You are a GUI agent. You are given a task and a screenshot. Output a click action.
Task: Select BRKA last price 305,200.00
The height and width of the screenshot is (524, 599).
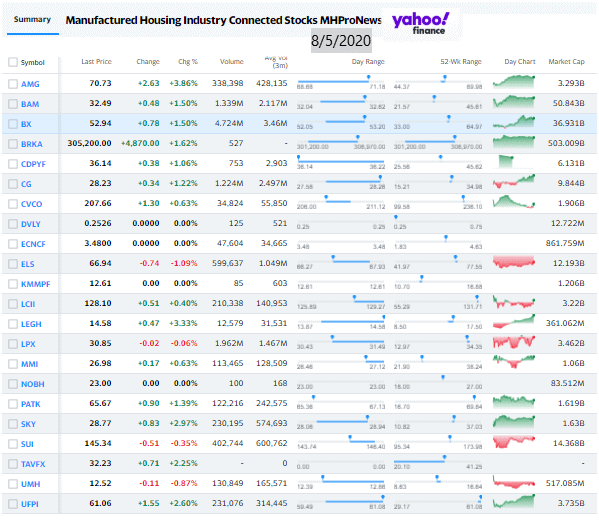[89, 143]
